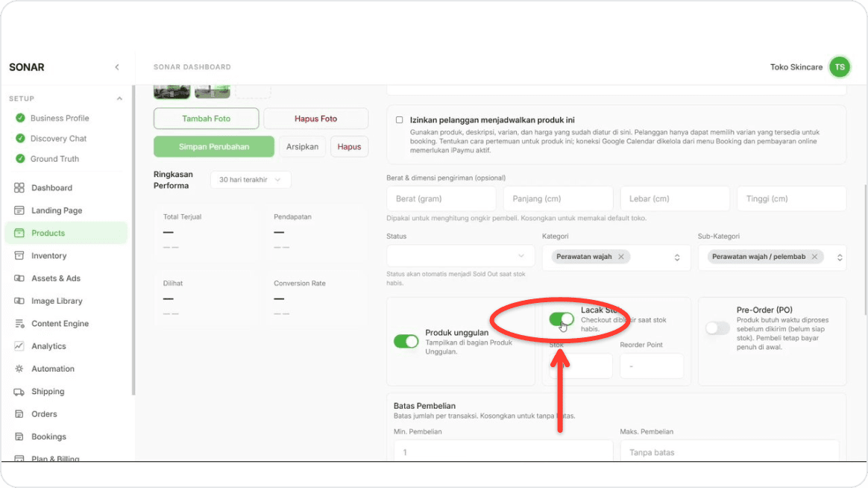Open the Analytics chart icon
This screenshot has width=868, height=488.
click(19, 346)
